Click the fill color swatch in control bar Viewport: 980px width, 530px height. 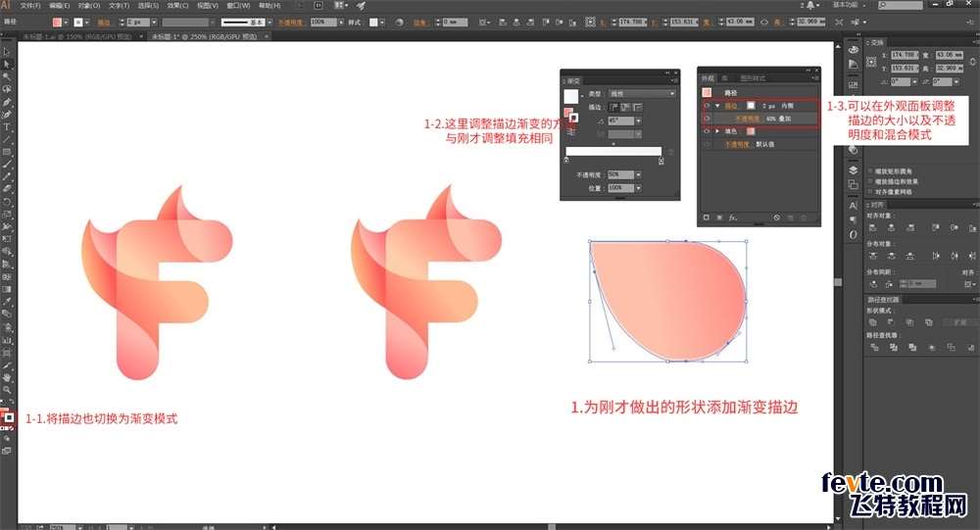coord(57,22)
